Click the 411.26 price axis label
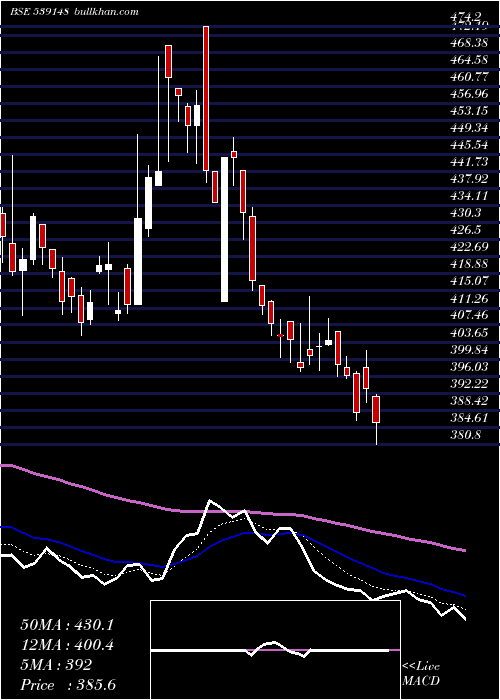Viewport: 500px width, 700px height. point(469,298)
